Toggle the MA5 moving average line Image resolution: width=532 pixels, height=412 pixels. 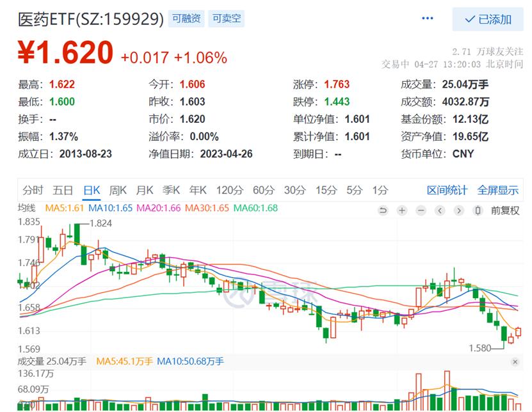pos(63,209)
